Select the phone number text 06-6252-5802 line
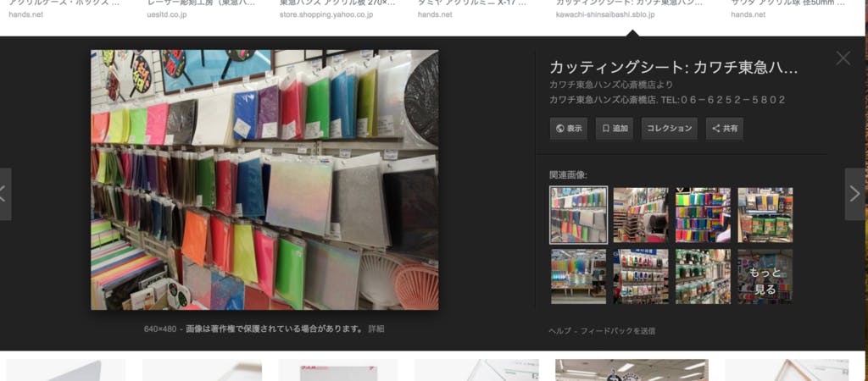868x381 pixels. coord(667,100)
